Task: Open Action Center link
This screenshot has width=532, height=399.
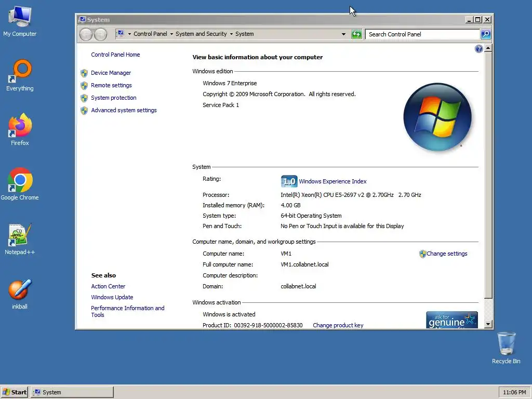Action: 108,286
